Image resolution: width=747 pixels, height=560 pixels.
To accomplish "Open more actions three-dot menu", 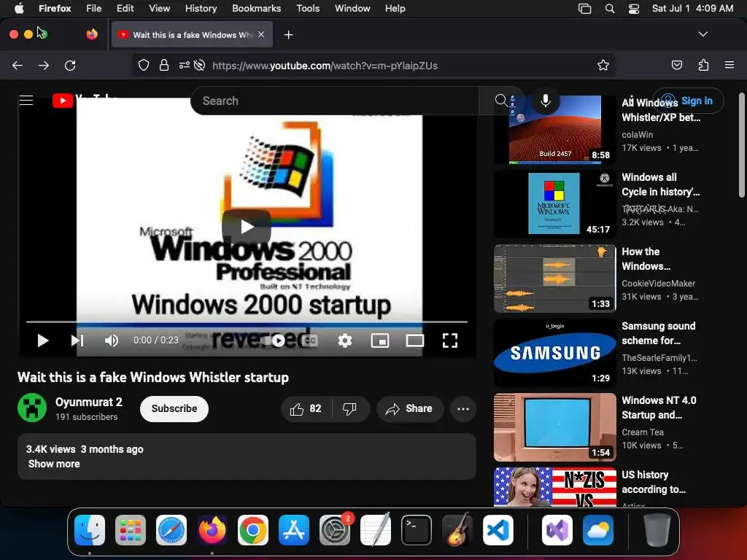I will 463,408.
